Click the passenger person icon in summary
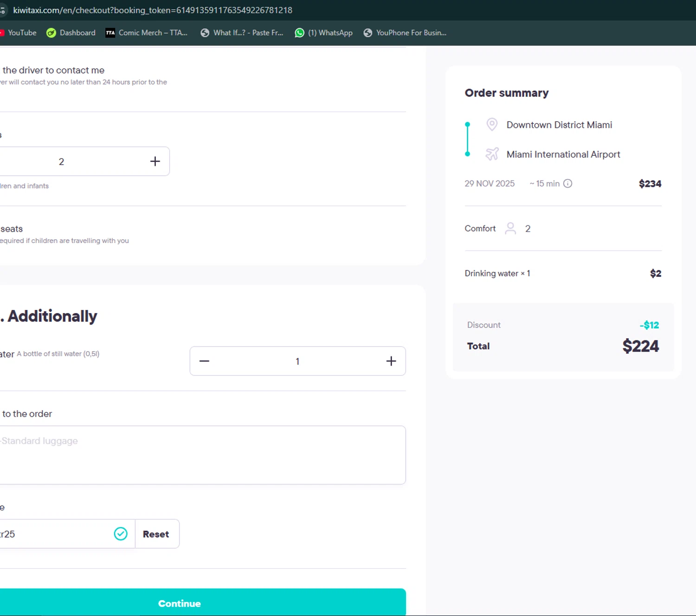Viewport: 696px width, 616px height. 510,228
